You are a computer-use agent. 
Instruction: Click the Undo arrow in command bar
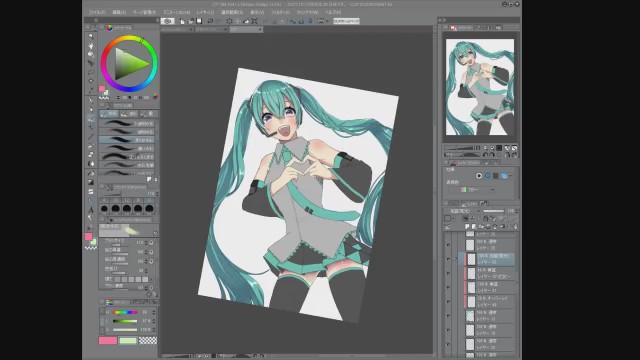point(210,21)
